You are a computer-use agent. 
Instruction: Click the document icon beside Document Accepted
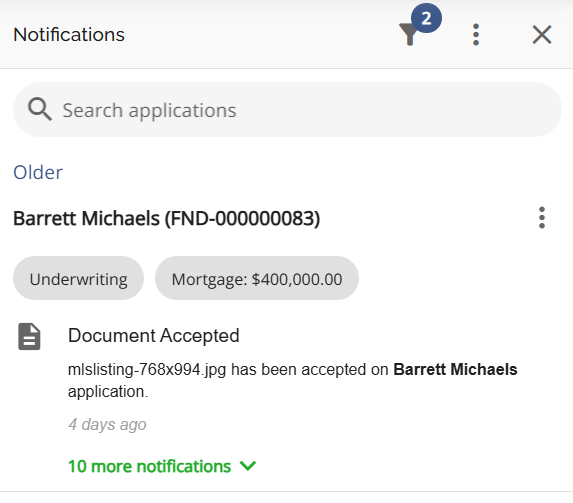pos(29,337)
